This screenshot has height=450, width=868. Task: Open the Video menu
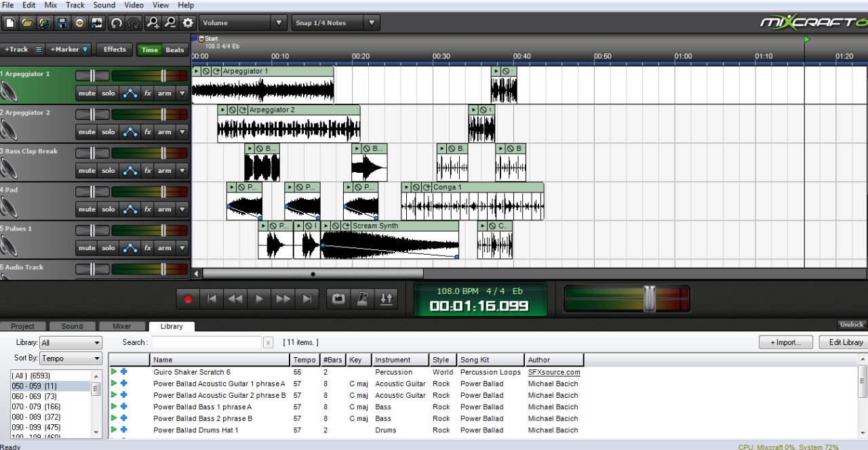(x=134, y=5)
